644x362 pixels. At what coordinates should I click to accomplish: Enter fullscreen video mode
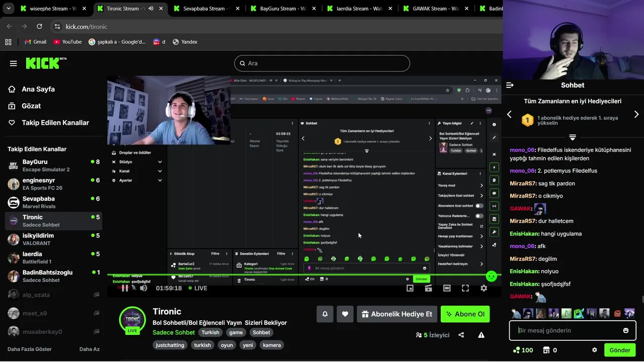click(465, 288)
